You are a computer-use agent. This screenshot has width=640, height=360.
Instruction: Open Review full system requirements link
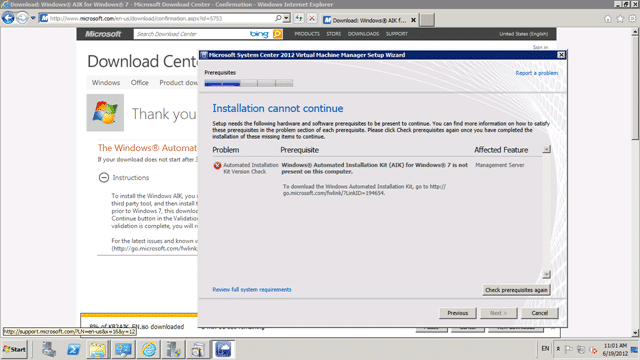252,289
